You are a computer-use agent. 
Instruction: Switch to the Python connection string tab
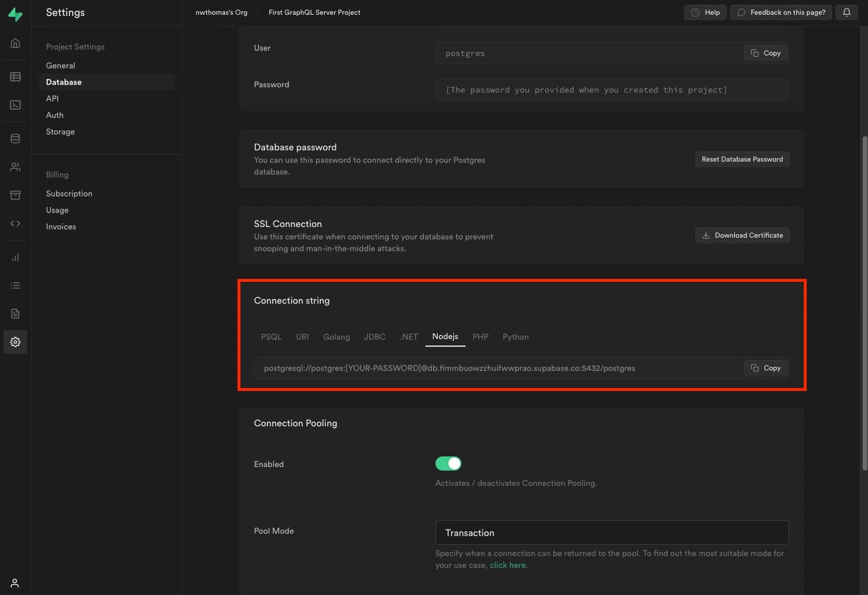(515, 337)
